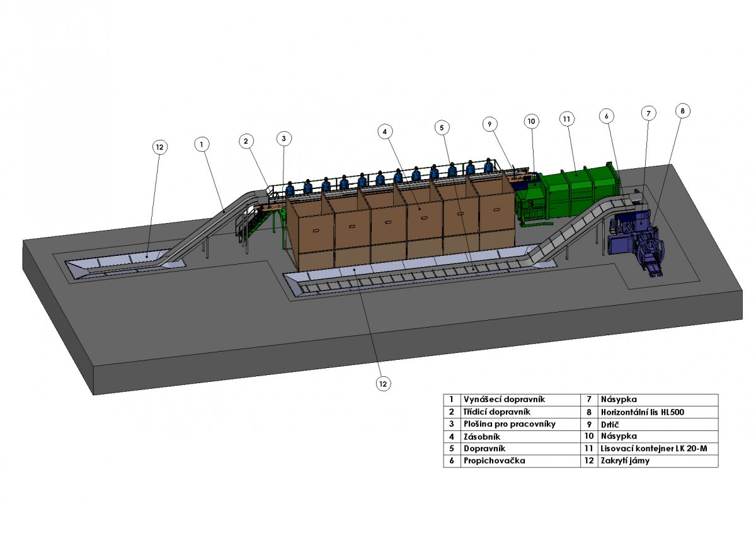Select legend text "Zásobník"
The width and height of the screenshot is (756, 535).
click(481, 436)
